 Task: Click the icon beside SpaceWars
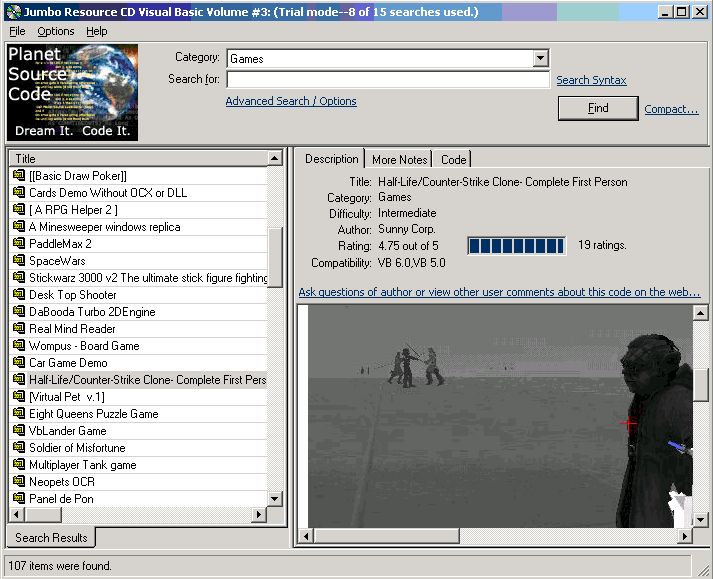point(19,260)
